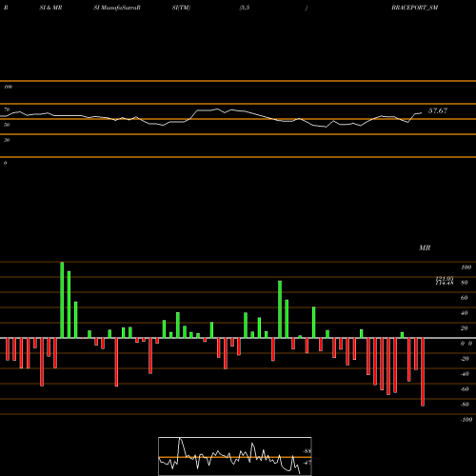Click the RSI line's final point
This screenshot has height=476, width=476.
422,113
